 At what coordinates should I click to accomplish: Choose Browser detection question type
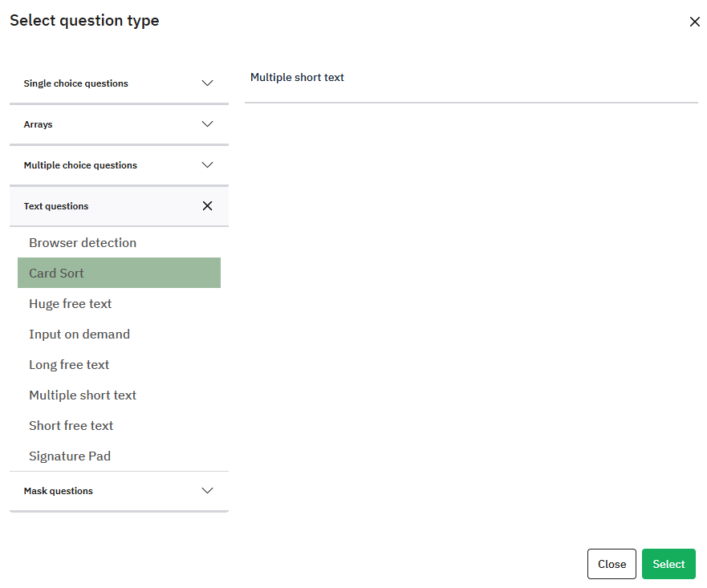(x=83, y=243)
